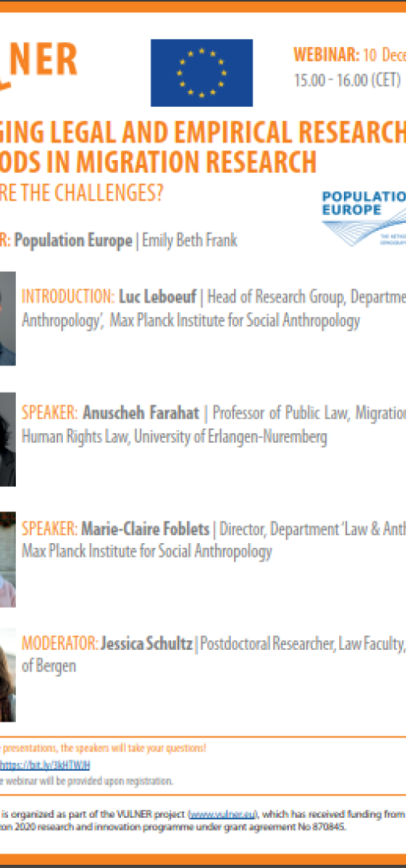The image size is (406, 868).
Task: Click the MIGRATION RESEARCH headline text
Action: pos(197,162)
